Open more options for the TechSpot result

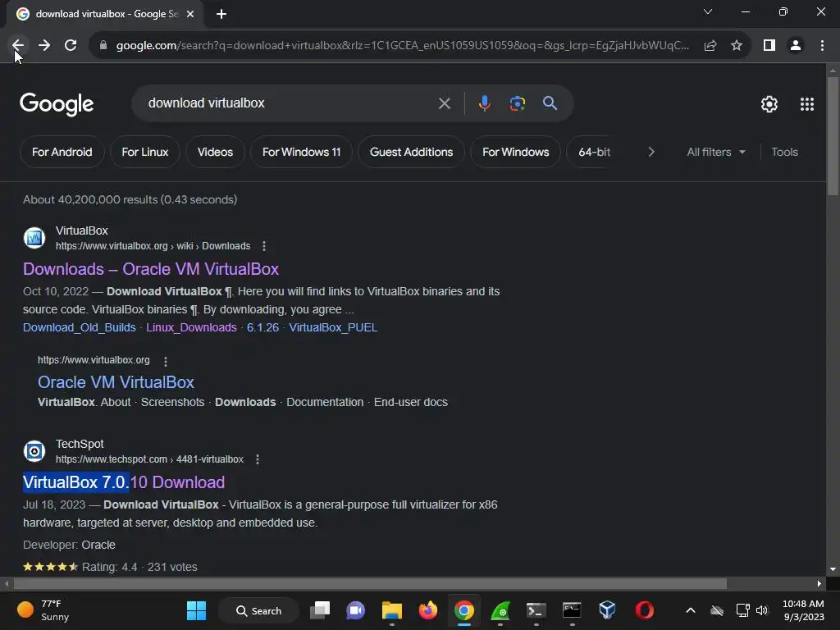tap(258, 459)
